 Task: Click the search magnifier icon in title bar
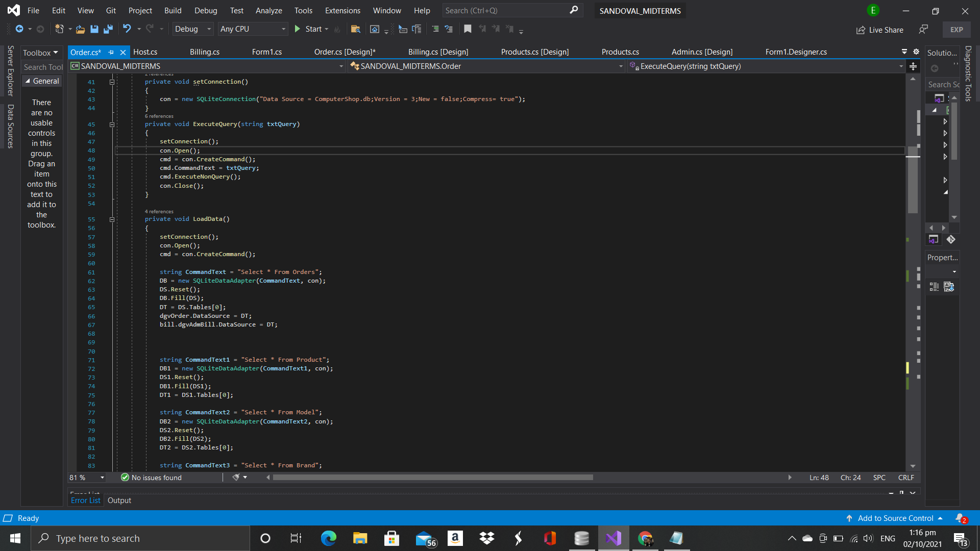pos(574,10)
